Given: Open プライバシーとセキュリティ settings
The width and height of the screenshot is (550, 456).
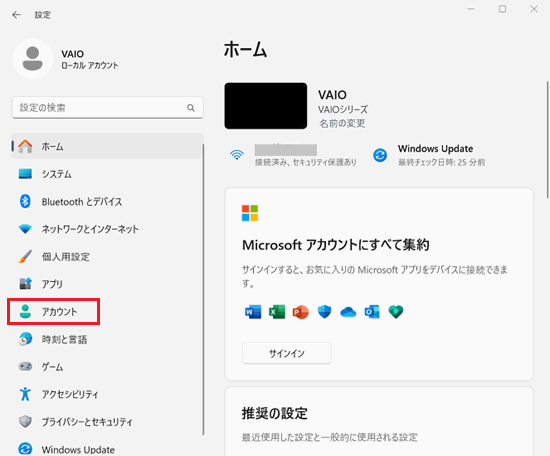Looking at the screenshot, I should pos(107,421).
